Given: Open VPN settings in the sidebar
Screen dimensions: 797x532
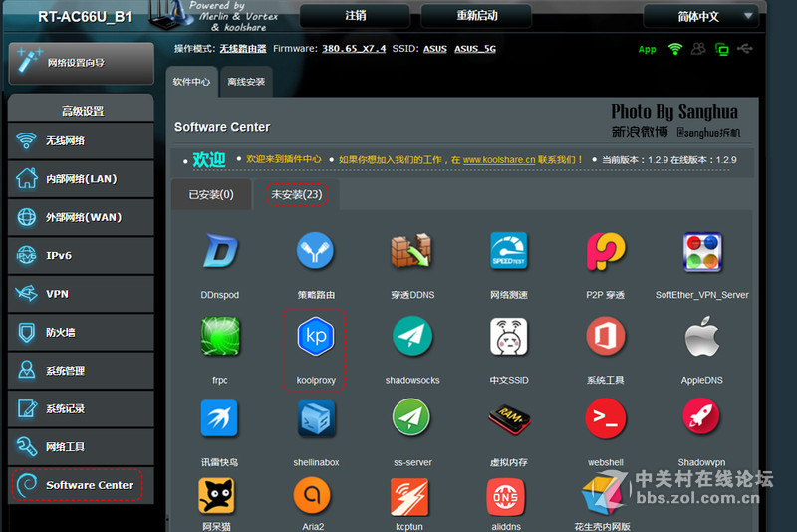Looking at the screenshot, I should click(x=81, y=294).
